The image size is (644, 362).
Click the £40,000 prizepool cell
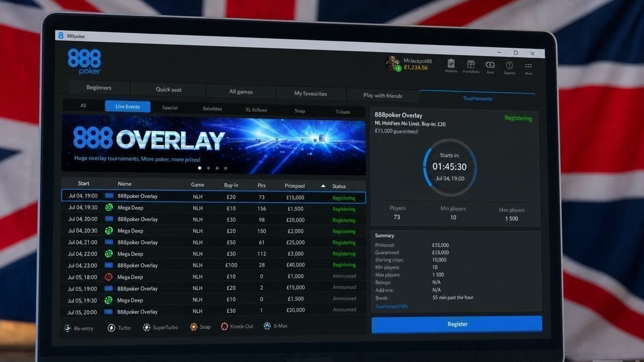[295, 265]
